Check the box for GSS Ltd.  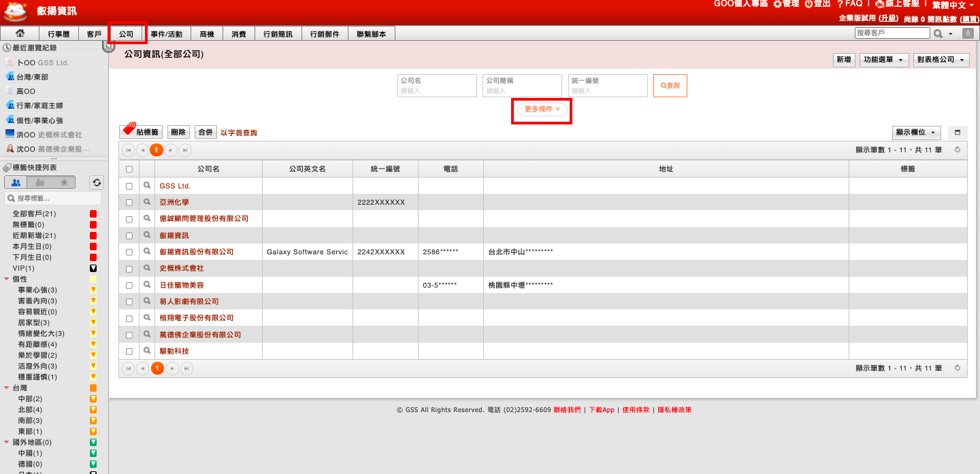click(x=129, y=186)
